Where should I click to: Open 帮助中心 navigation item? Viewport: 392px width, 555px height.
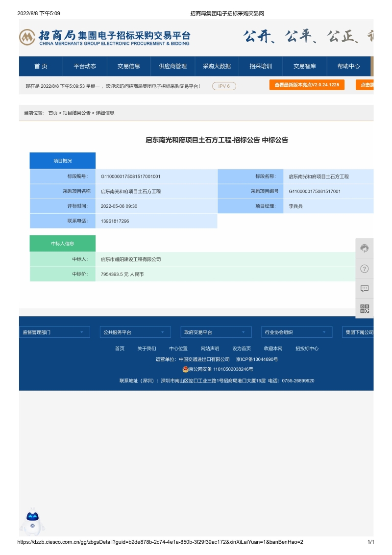348,66
